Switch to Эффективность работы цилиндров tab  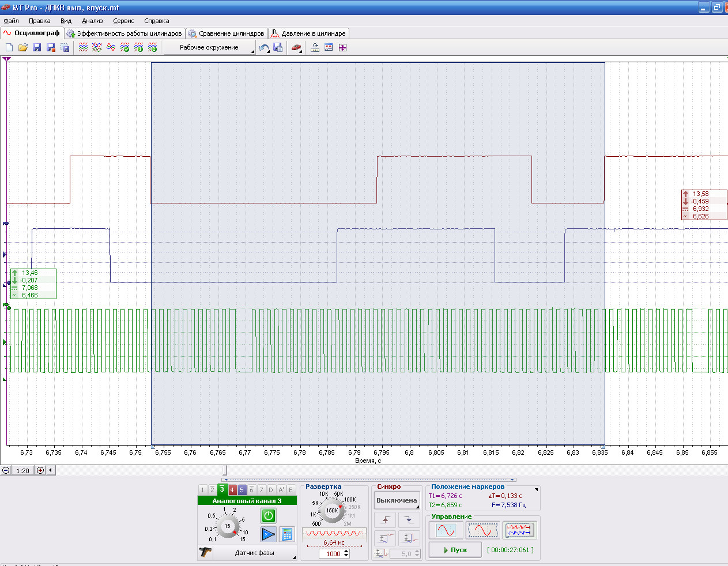point(125,33)
